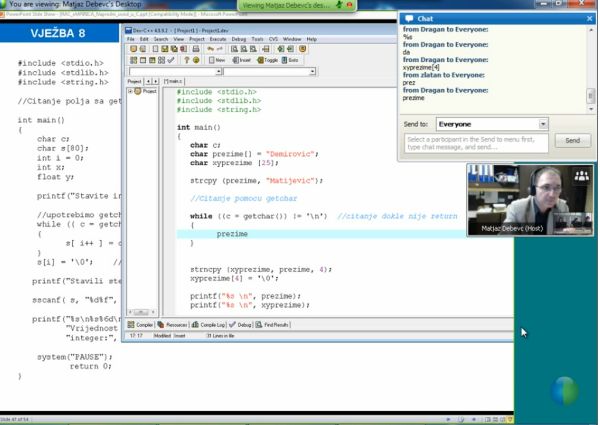Click the Help question mark icon
Screen dimensions: 600x425
tap(186, 60)
